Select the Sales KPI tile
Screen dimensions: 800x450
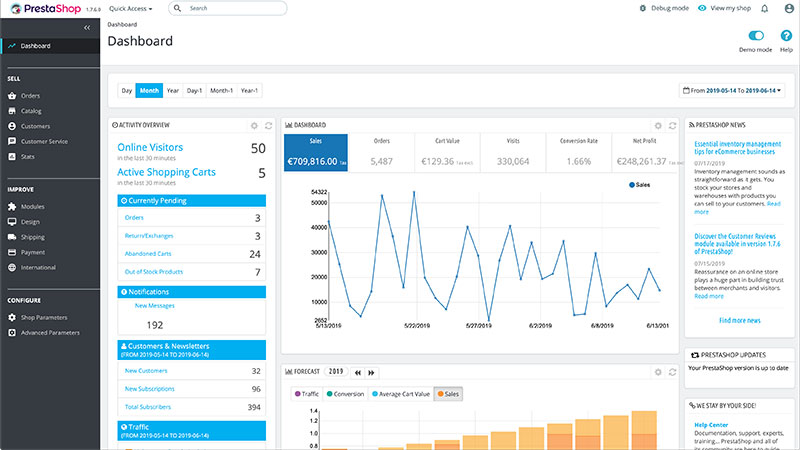(316, 153)
